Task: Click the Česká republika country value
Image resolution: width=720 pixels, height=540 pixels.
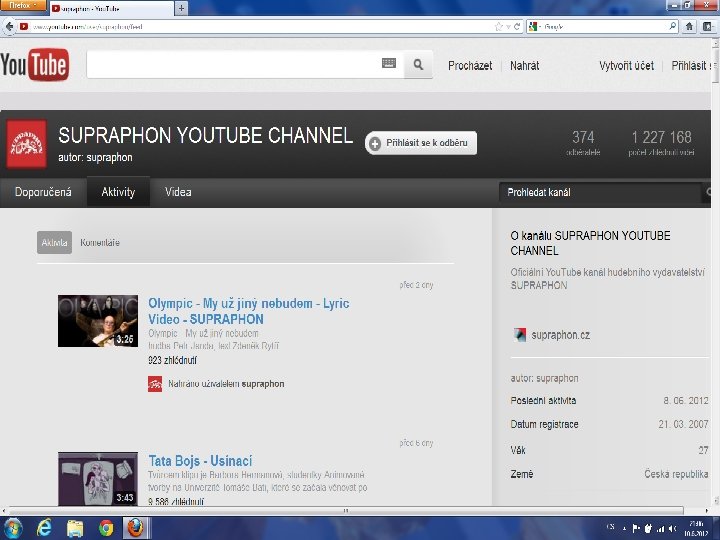Action: tap(676, 474)
